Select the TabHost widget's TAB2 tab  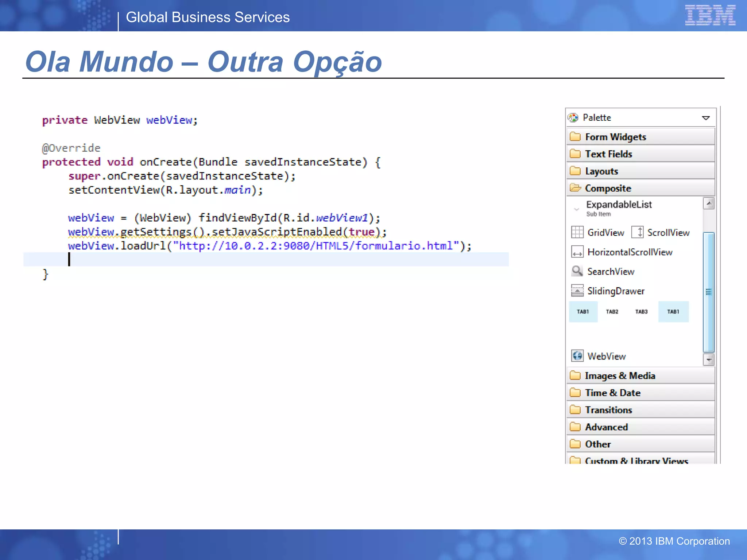click(x=612, y=312)
